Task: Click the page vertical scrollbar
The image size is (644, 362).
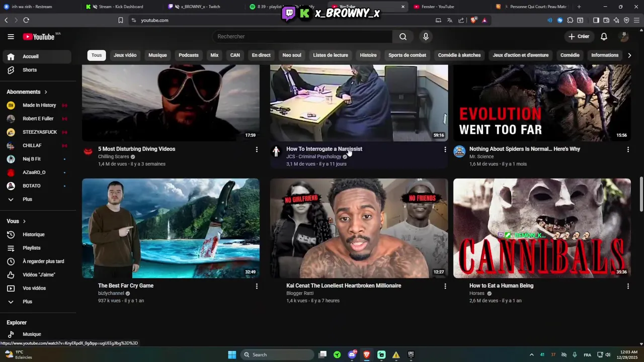Action: (641, 194)
